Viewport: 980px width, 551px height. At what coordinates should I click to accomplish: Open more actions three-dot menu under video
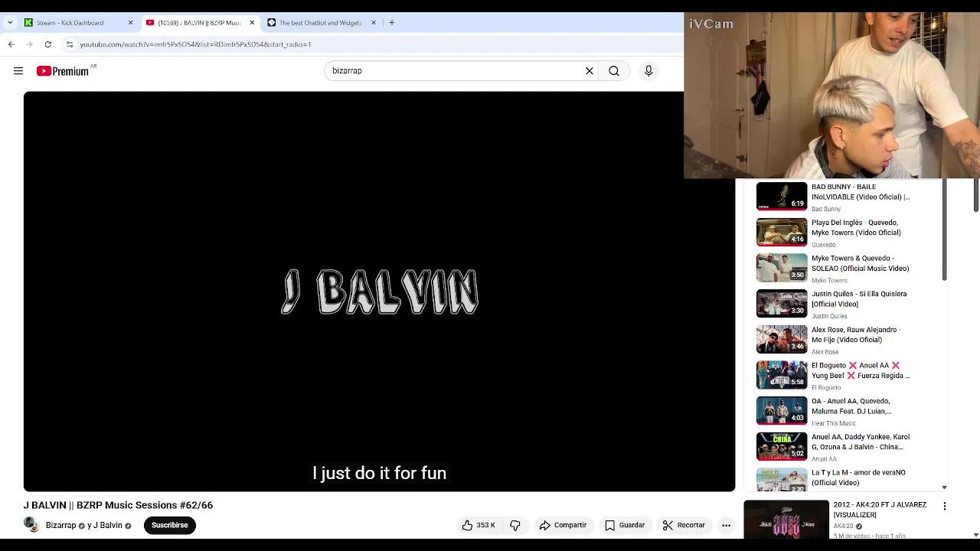(726, 525)
